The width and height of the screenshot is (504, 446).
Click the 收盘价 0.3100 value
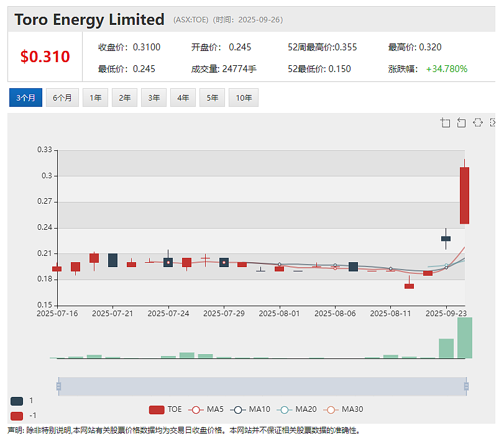[147, 47]
